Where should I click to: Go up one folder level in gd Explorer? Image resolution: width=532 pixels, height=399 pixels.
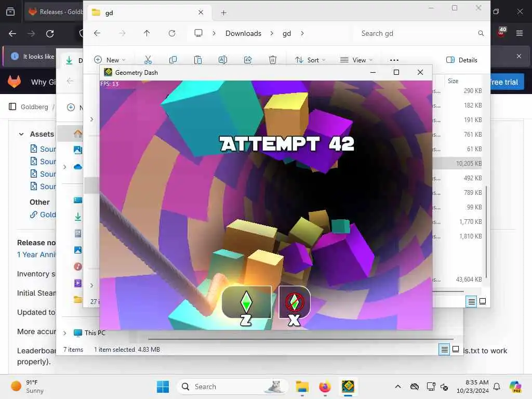point(147,33)
